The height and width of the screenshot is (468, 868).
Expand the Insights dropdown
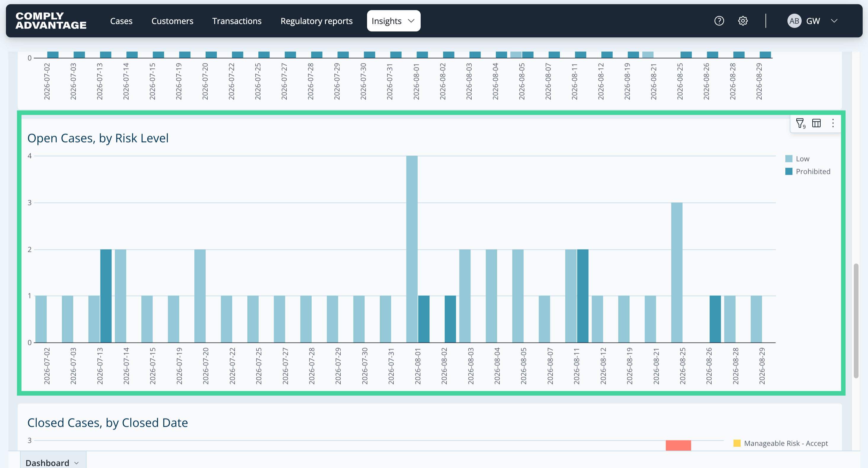[x=394, y=21]
